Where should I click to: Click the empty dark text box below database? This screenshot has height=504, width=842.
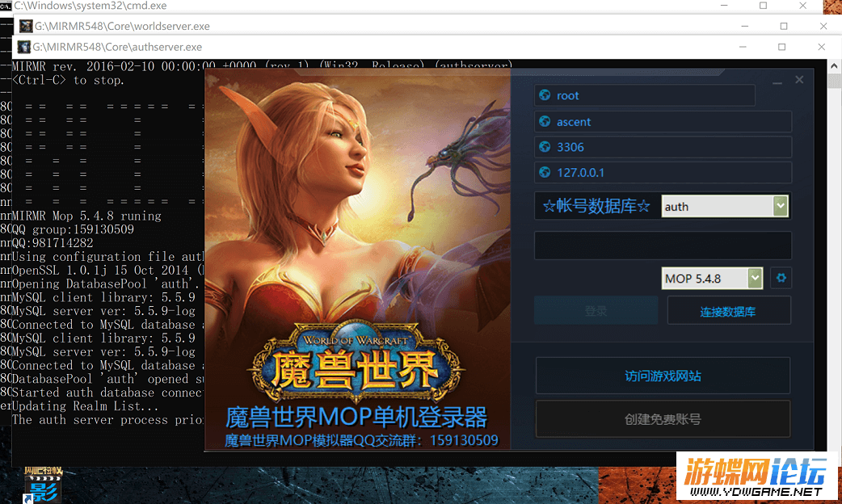(663, 246)
